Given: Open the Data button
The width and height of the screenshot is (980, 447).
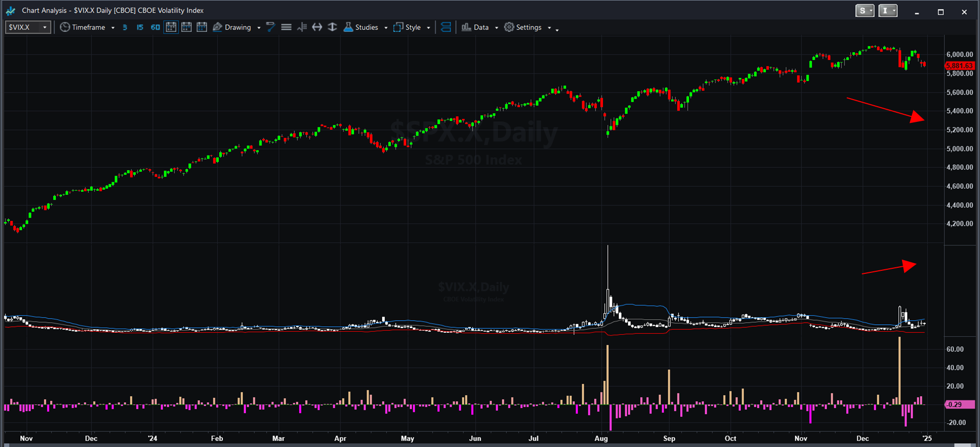Looking at the screenshot, I should tap(475, 27).
